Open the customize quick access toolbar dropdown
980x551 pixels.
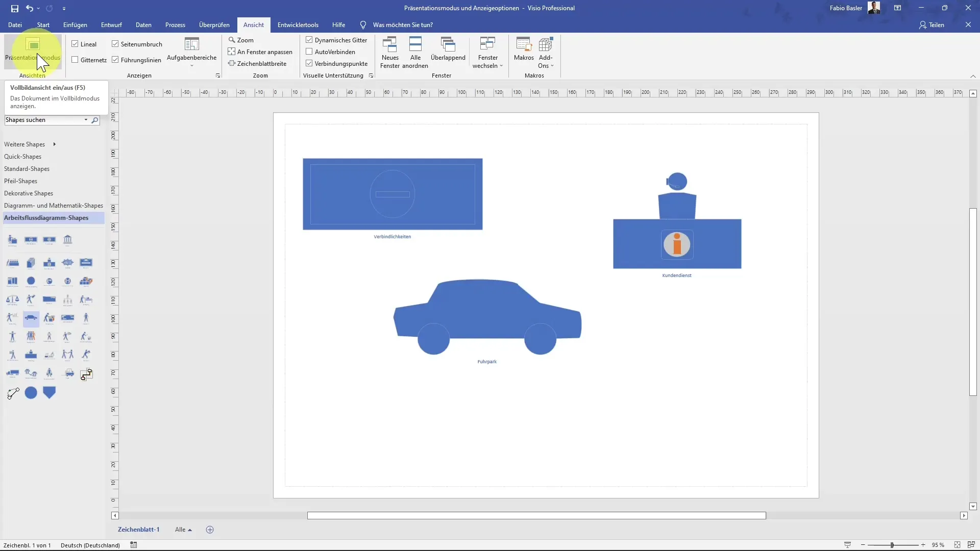pos(64,8)
